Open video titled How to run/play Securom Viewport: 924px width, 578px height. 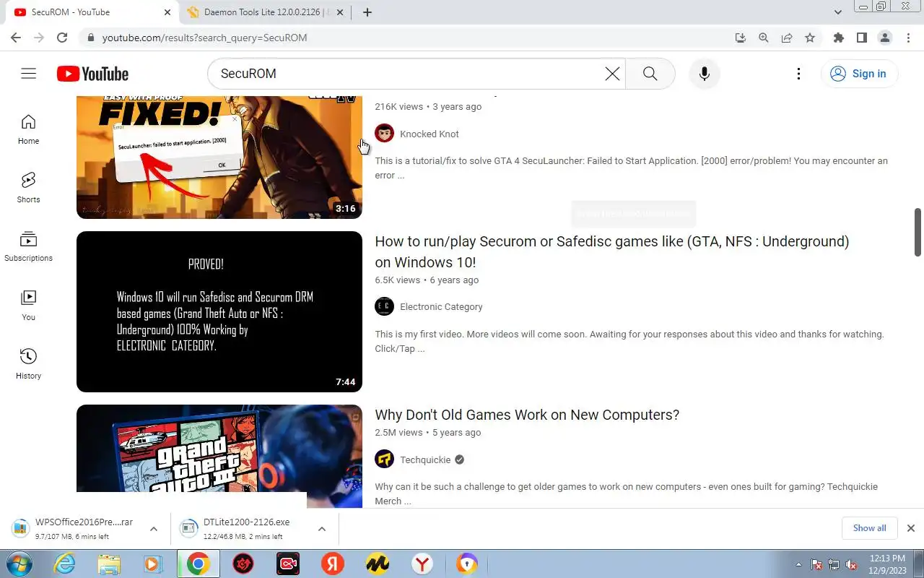click(x=611, y=251)
